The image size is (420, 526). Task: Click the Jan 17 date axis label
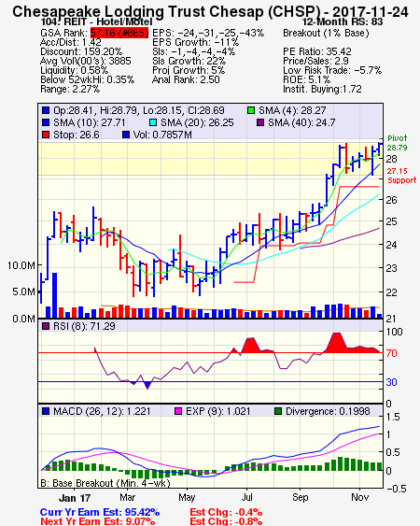[74, 498]
